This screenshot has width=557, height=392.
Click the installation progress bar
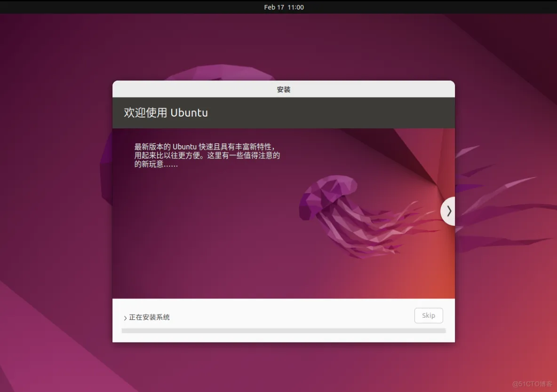pyautogui.click(x=284, y=331)
